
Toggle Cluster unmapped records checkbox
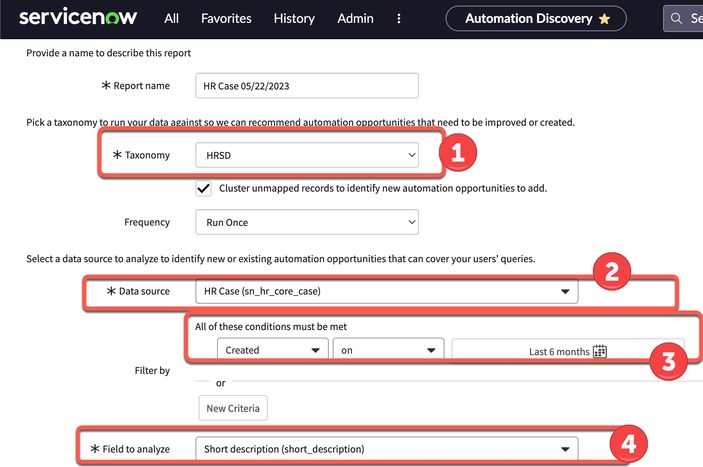[x=204, y=188]
